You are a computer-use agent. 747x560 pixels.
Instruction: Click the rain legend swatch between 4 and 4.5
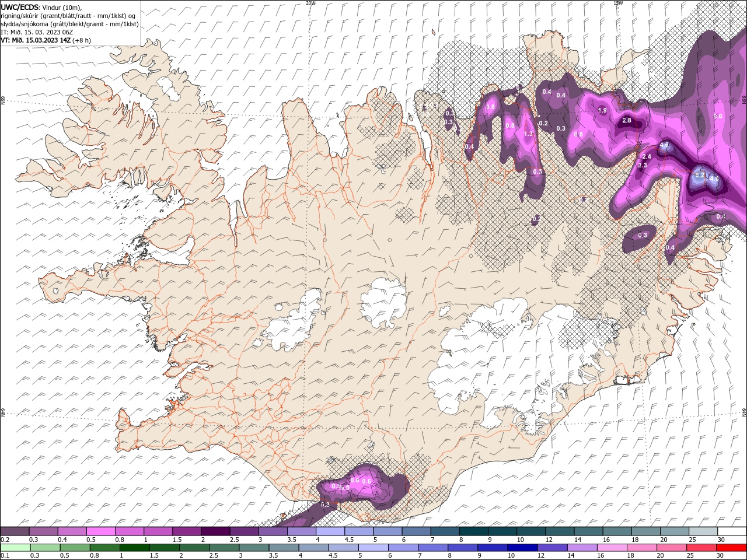click(313, 548)
